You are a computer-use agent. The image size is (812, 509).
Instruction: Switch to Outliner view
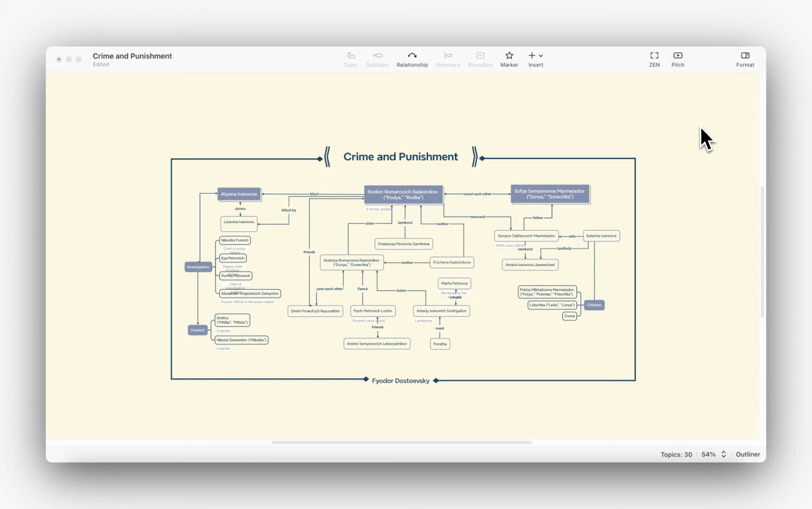(x=748, y=454)
